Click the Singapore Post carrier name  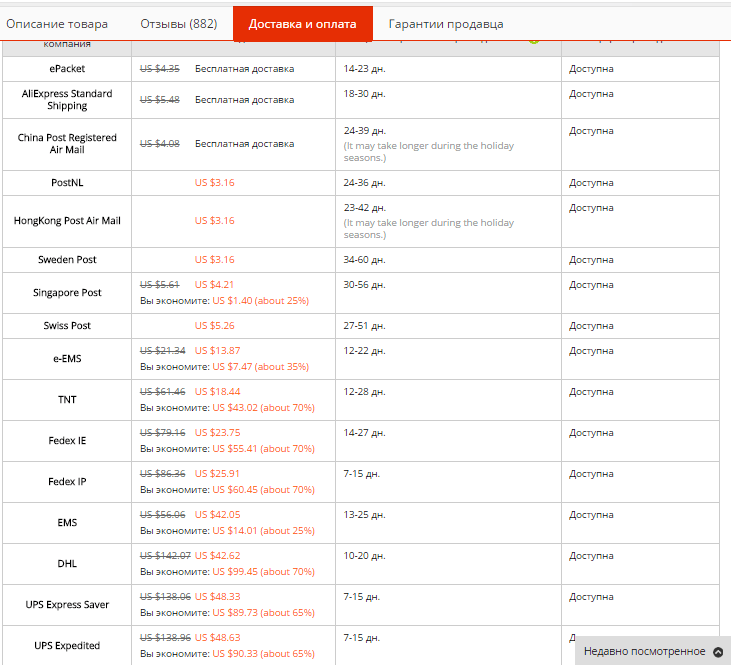(67, 293)
